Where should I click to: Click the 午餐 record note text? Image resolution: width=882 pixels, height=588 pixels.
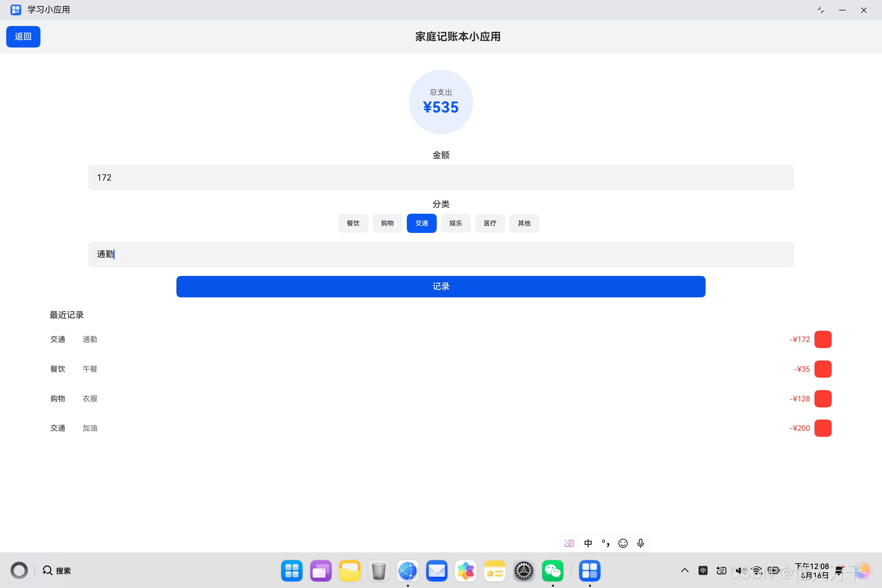pos(90,369)
